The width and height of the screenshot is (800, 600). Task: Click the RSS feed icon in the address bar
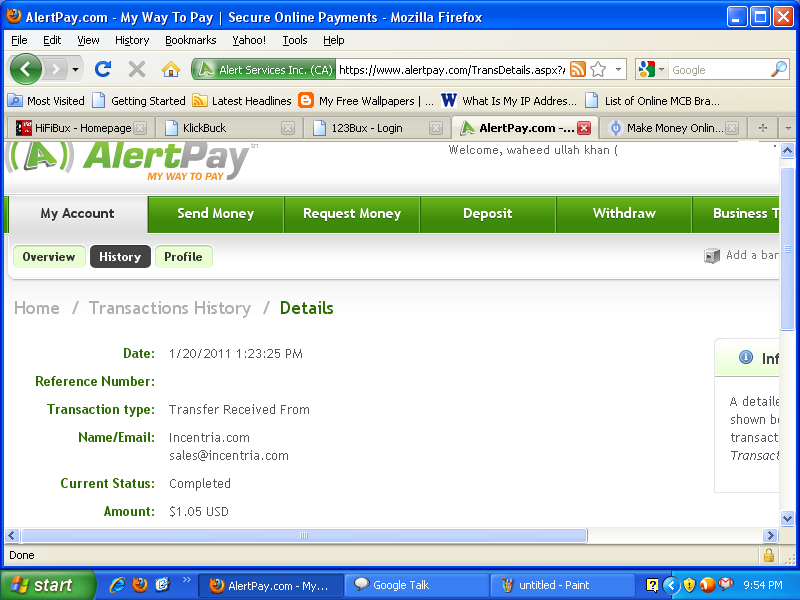click(578, 69)
